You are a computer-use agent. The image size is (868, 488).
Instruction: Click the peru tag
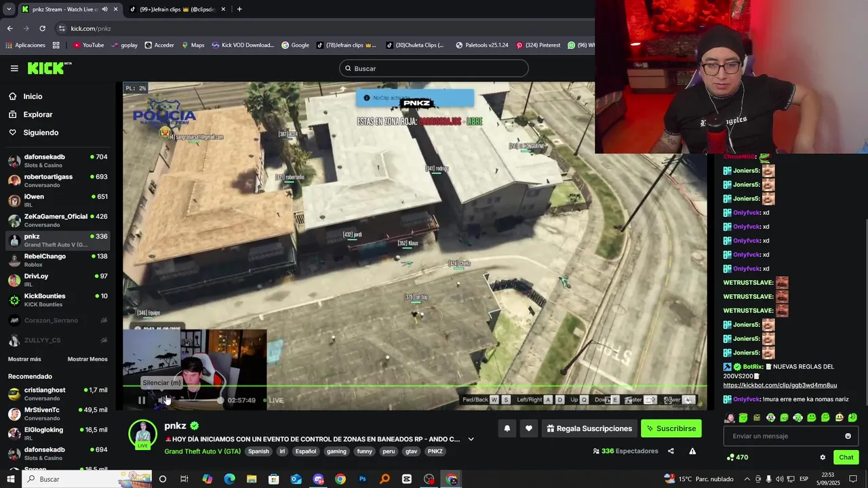(389, 451)
